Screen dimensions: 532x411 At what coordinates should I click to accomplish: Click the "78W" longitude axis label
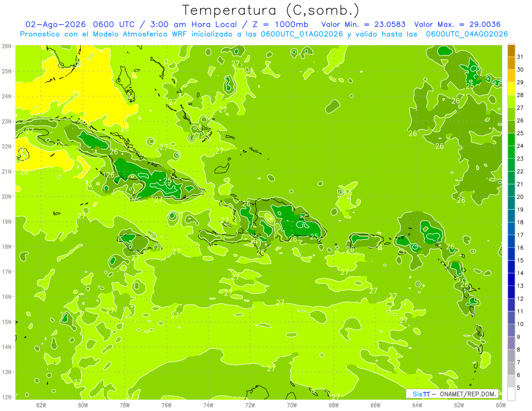(x=125, y=405)
